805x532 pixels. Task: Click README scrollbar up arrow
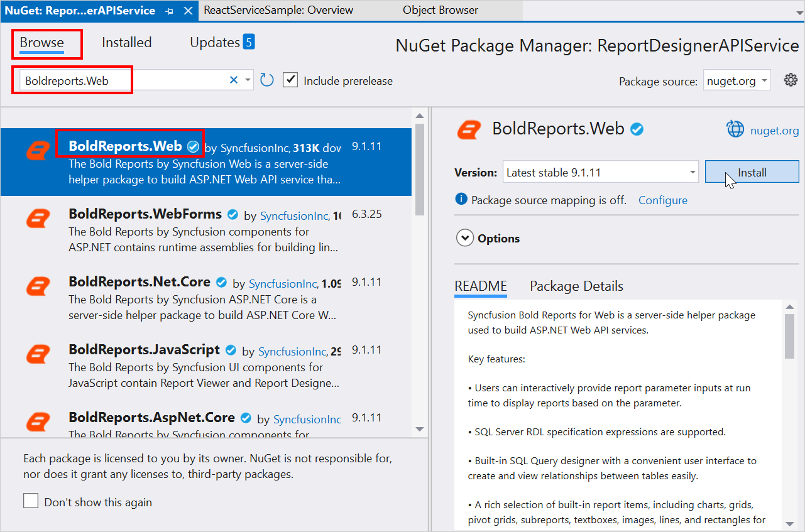pos(789,307)
